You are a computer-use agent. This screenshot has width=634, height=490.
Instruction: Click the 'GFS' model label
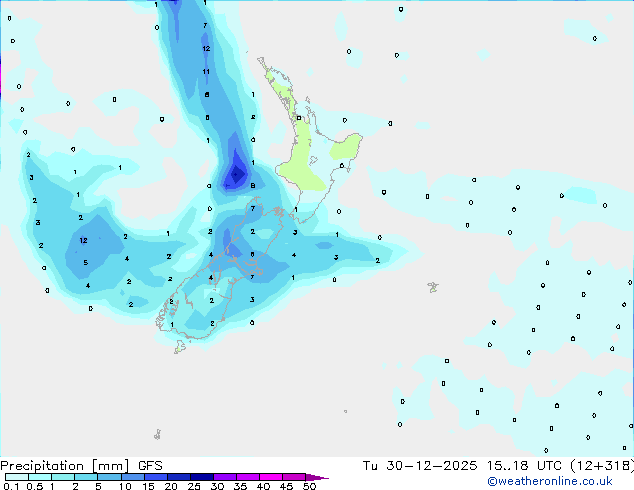(150, 466)
